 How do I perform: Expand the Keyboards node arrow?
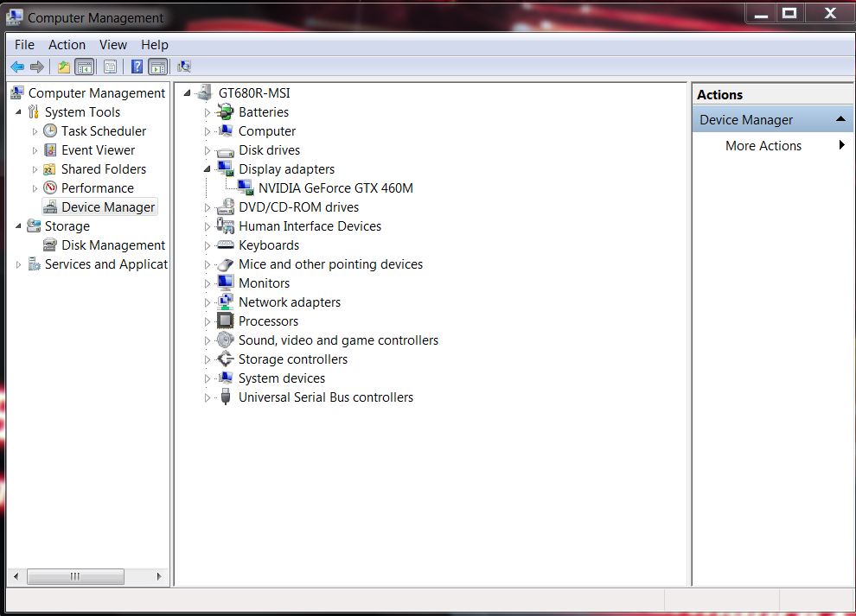tap(207, 245)
